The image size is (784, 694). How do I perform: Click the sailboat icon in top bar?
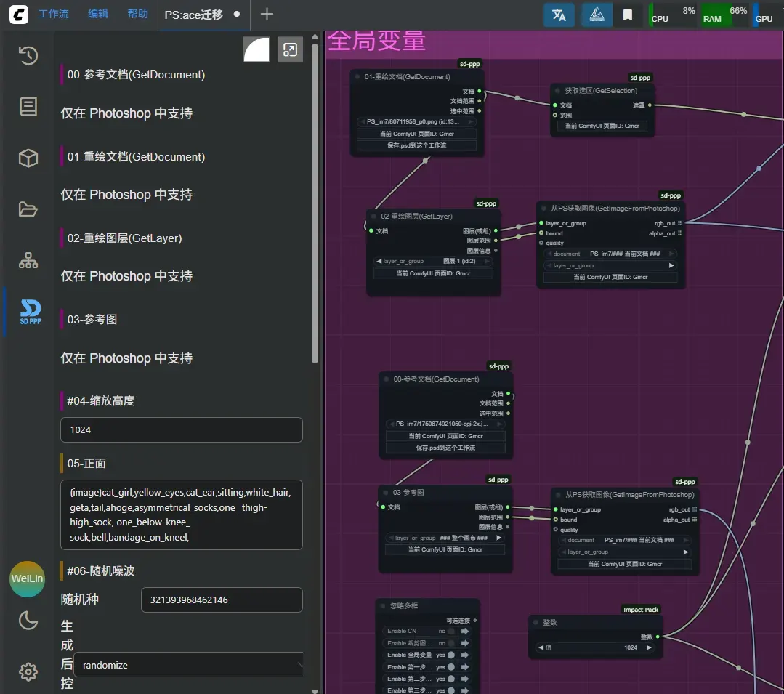point(597,15)
